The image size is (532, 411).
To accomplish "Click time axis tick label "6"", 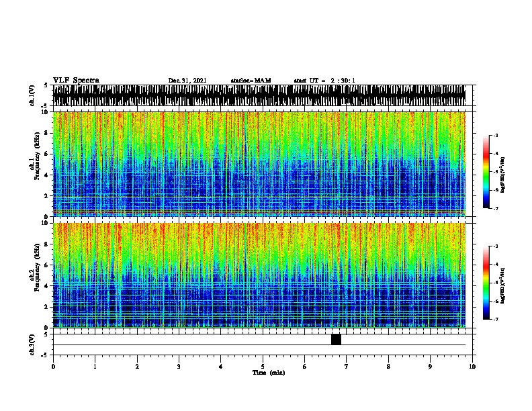I will (305, 366).
